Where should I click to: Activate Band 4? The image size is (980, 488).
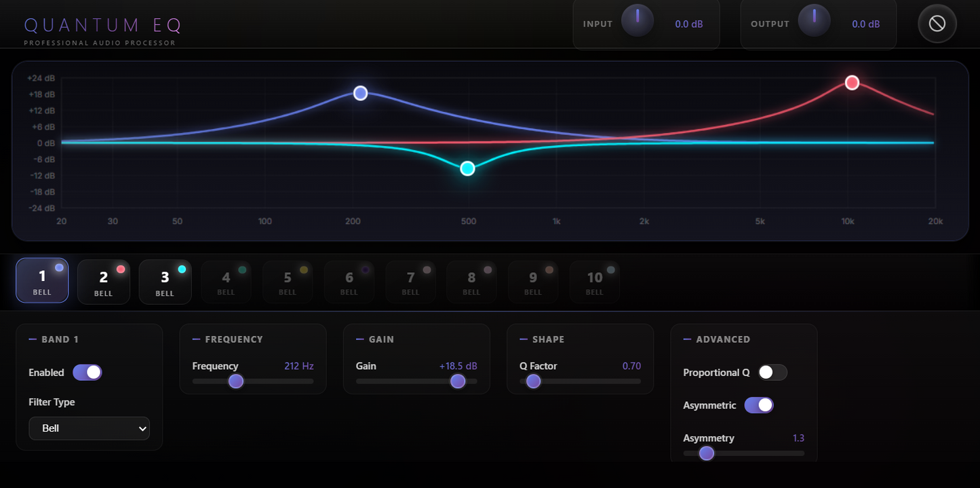coord(226,282)
